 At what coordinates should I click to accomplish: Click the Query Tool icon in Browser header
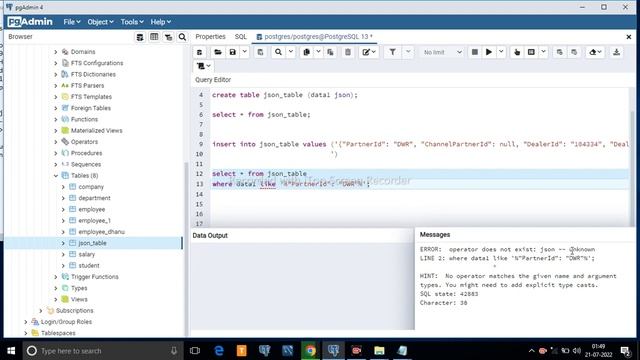(140, 37)
